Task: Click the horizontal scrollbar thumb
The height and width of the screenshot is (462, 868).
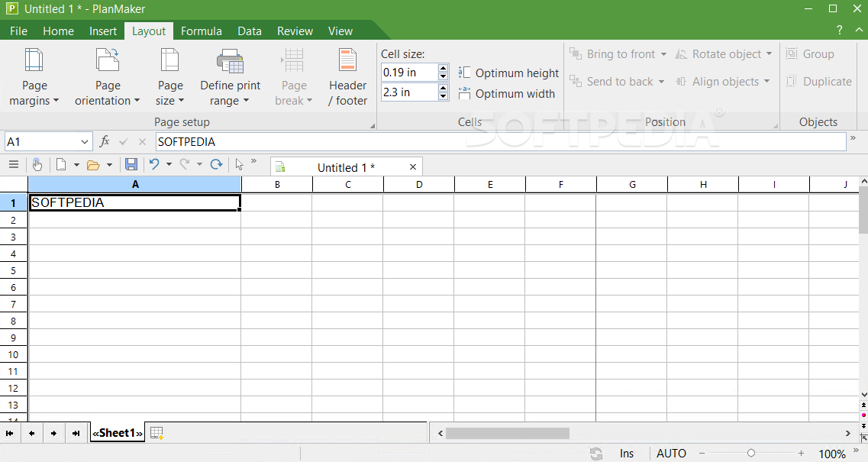Action: click(508, 433)
